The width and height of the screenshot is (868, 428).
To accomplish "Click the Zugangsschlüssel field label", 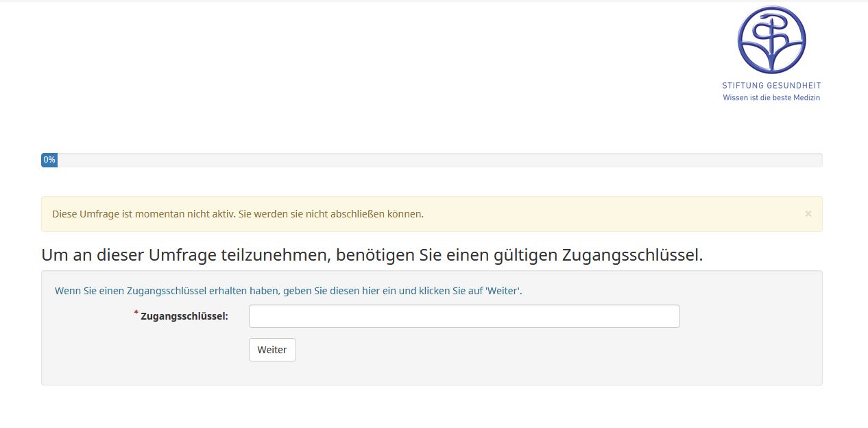I will [184, 316].
